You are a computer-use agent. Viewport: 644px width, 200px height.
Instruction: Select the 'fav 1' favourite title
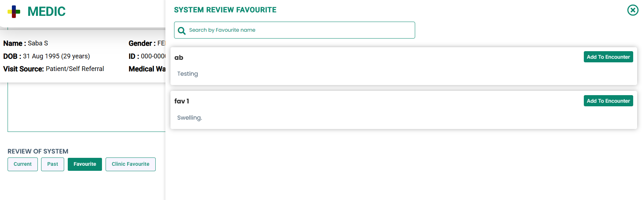click(182, 101)
